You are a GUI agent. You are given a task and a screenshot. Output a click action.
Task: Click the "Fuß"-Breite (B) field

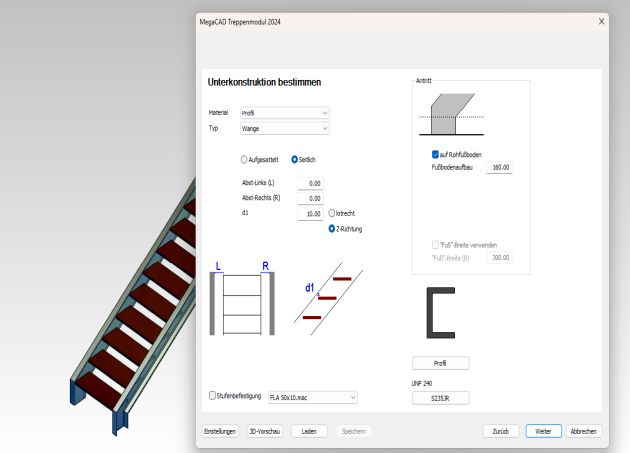pos(499,258)
